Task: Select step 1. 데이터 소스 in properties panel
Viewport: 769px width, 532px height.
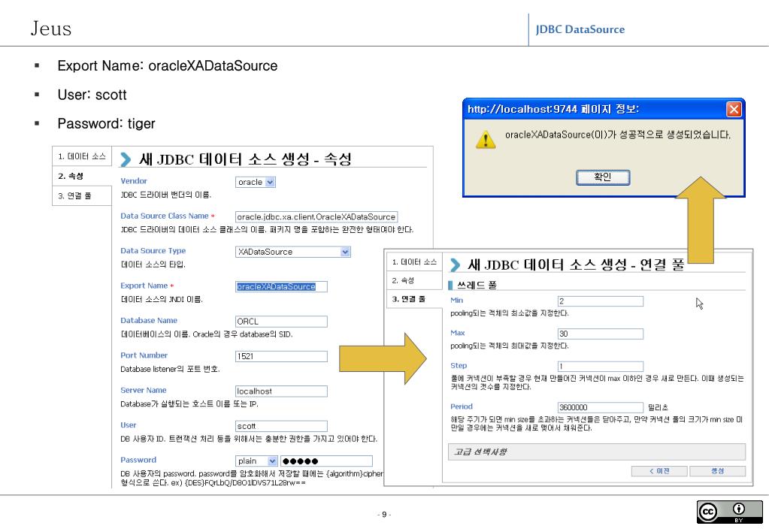Action: 82,156
